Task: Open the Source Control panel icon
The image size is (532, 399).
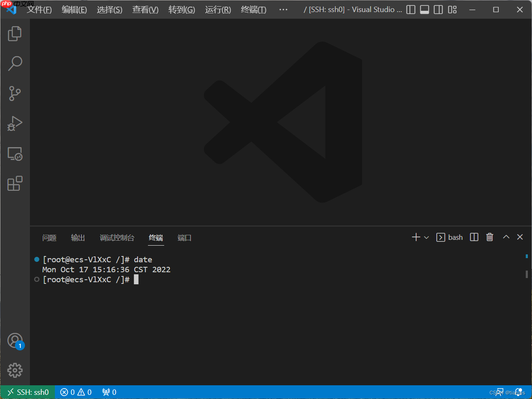Action: 15,94
